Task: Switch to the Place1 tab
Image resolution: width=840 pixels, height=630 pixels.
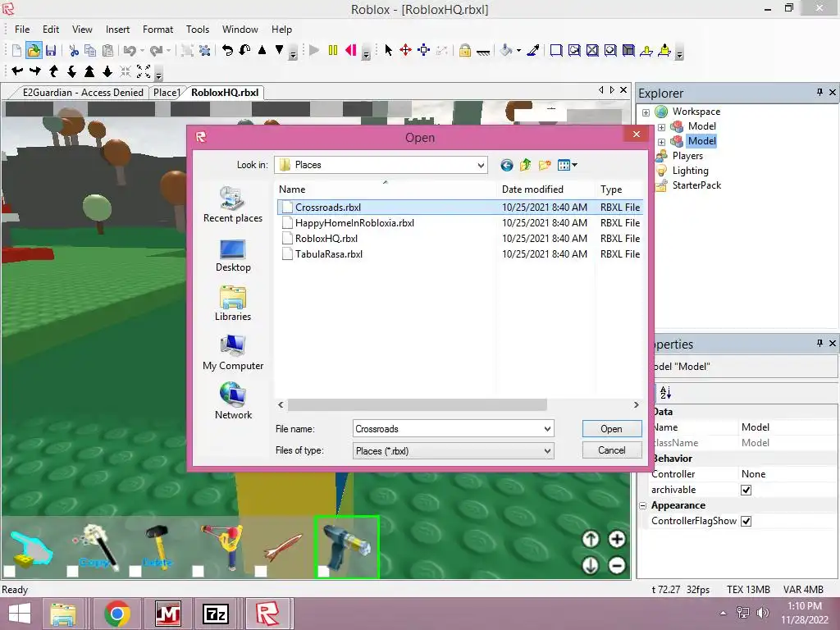Action: pos(167,92)
